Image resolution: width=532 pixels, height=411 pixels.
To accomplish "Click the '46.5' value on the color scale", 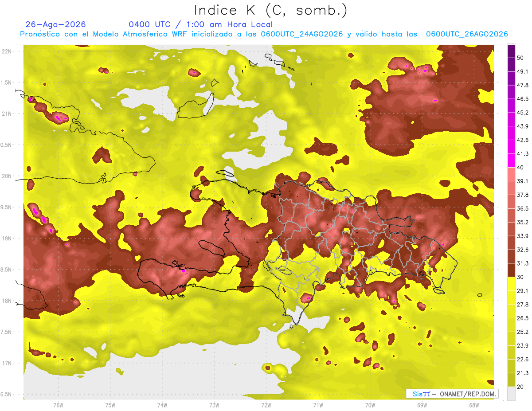I will point(523,99).
